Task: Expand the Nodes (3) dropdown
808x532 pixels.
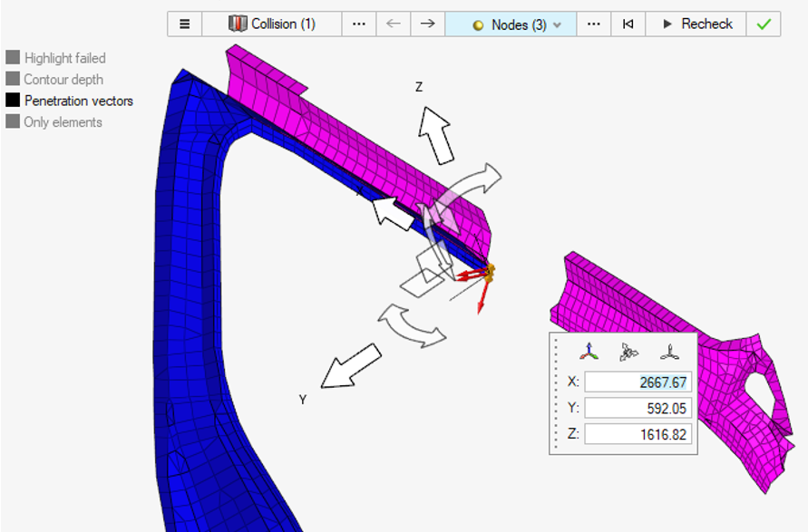Action: pyautogui.click(x=557, y=25)
